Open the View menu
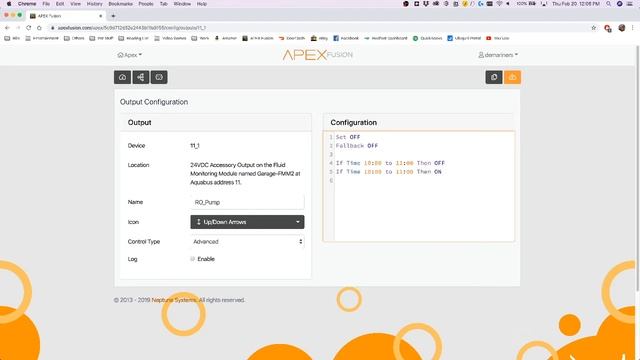The width and height of the screenshot is (640, 360). coord(76,4)
